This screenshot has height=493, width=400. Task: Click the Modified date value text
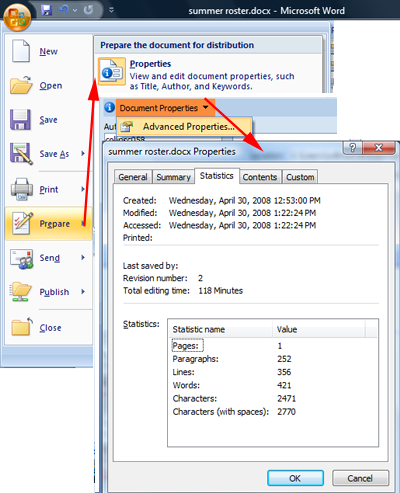tap(242, 213)
